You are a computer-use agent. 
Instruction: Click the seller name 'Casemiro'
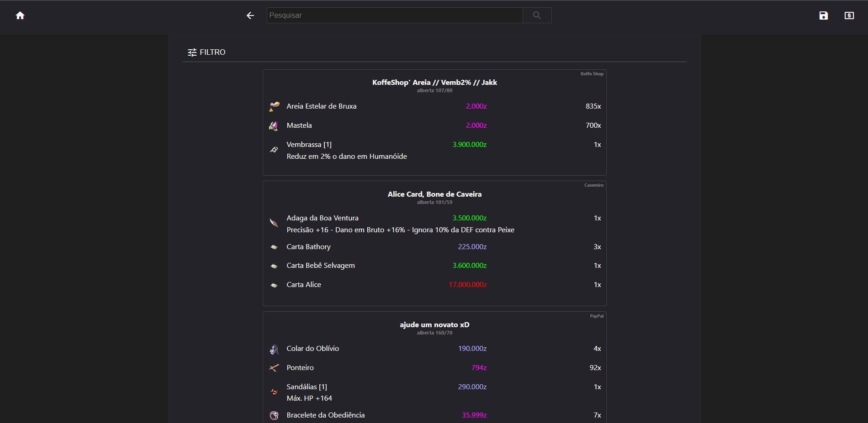(593, 185)
